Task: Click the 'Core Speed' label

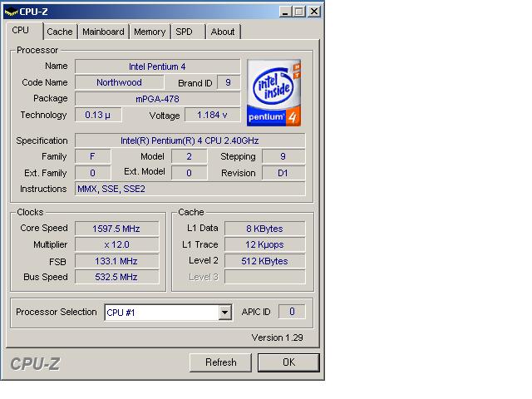Action: (x=44, y=228)
